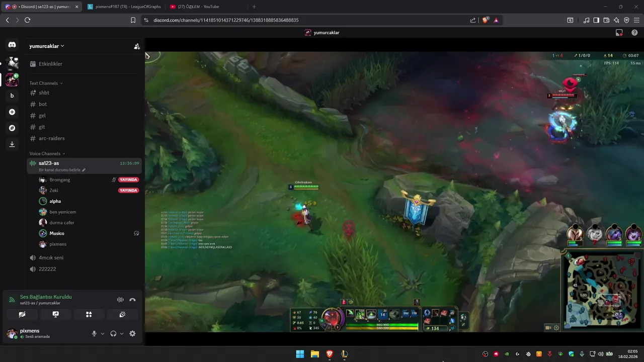644x362 pixels.
Task: Share your screen button in voice panel
Action: tap(55, 314)
